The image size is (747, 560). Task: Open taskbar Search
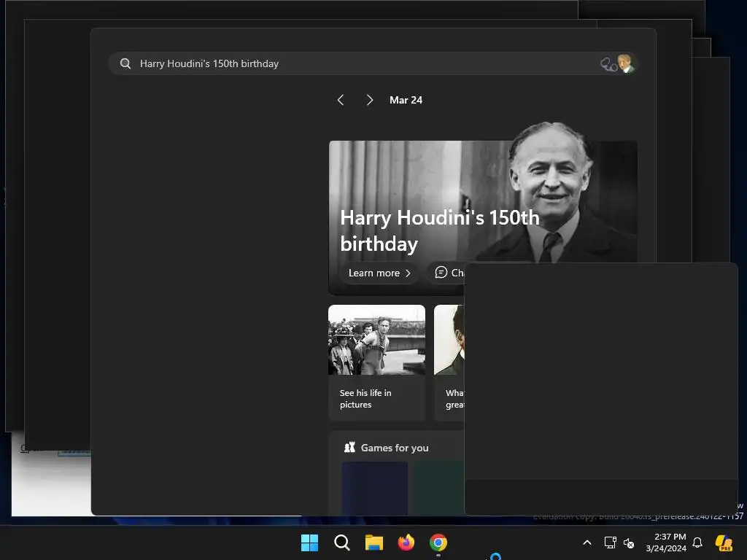341,542
